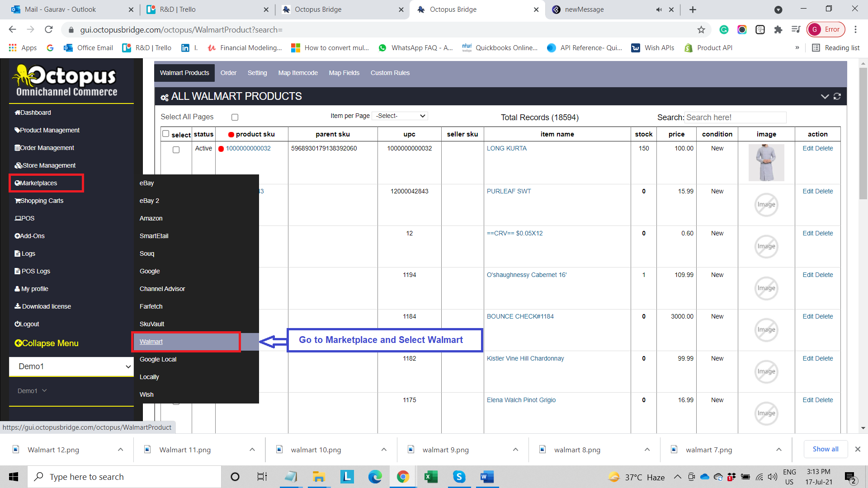This screenshot has width=868, height=488.
Task: Toggle the select column header checkbox
Action: (165, 134)
